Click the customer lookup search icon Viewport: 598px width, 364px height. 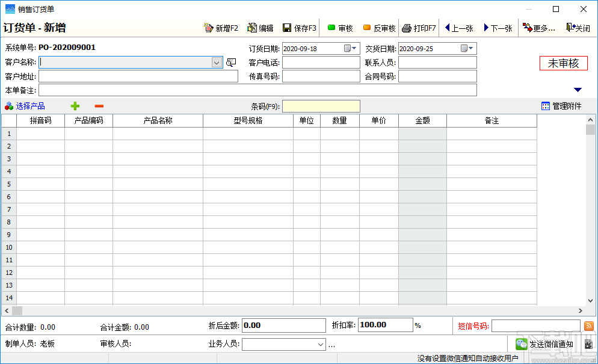point(231,62)
